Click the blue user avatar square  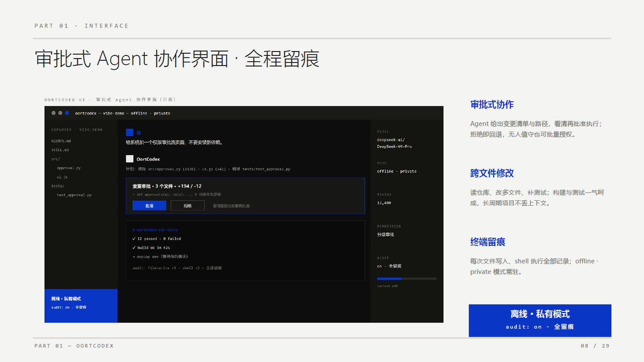pyautogui.click(x=129, y=133)
